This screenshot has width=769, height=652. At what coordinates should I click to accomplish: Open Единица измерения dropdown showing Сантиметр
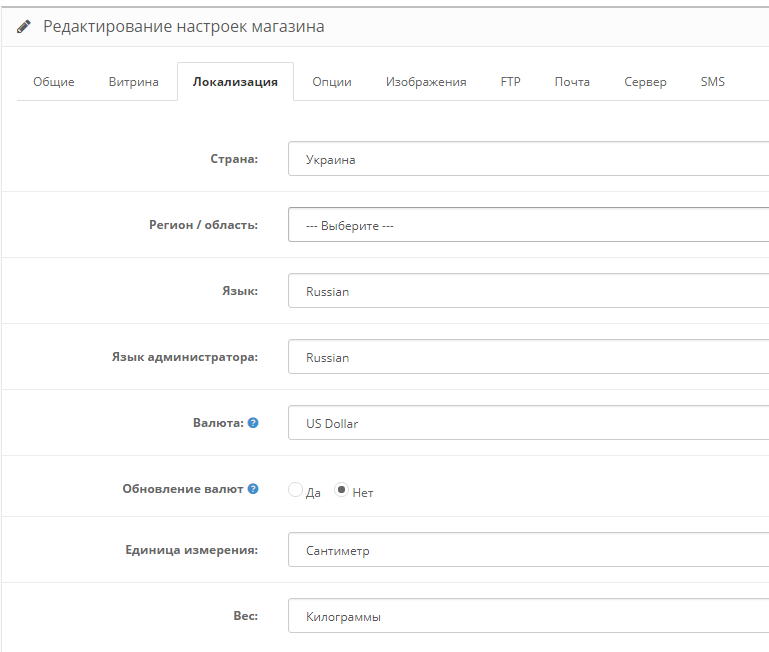[x=529, y=550]
